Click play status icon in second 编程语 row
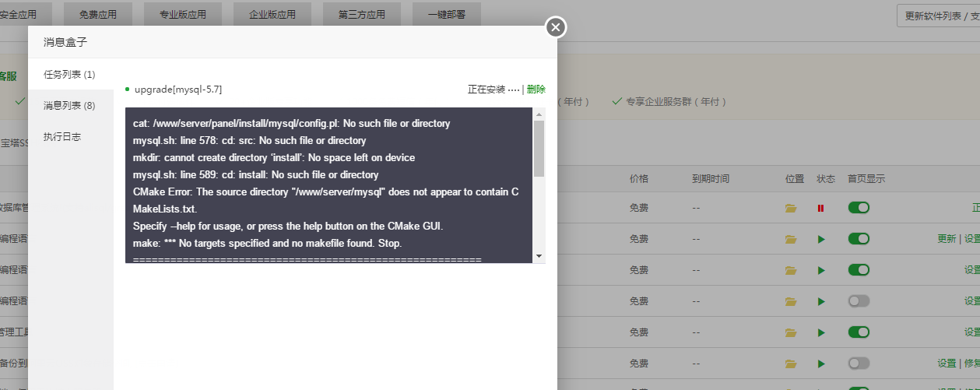The image size is (980, 390). pos(820,270)
